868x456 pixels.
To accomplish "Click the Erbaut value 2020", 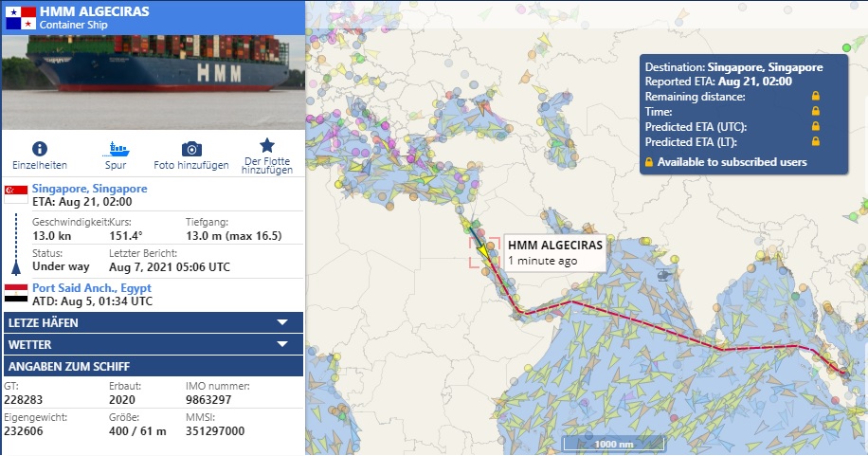I will click(122, 399).
